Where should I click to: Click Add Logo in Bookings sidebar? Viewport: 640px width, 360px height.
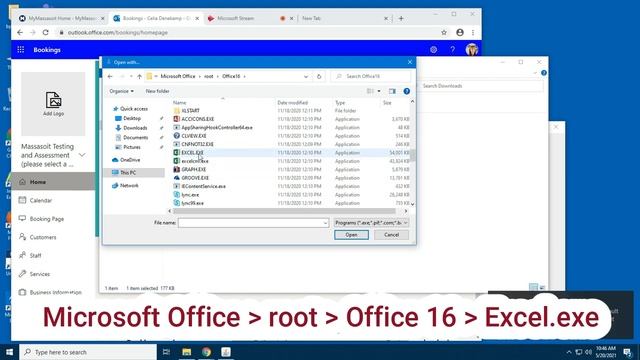point(53,104)
